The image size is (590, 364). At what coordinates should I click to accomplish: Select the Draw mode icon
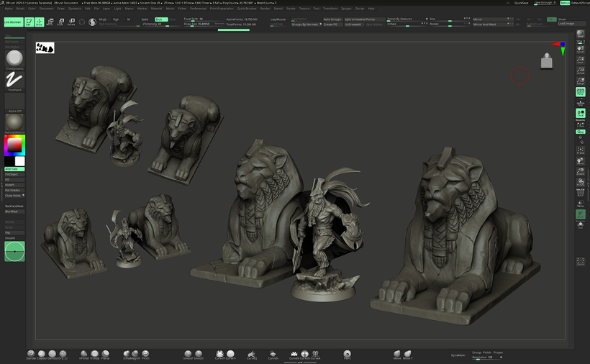39,22
